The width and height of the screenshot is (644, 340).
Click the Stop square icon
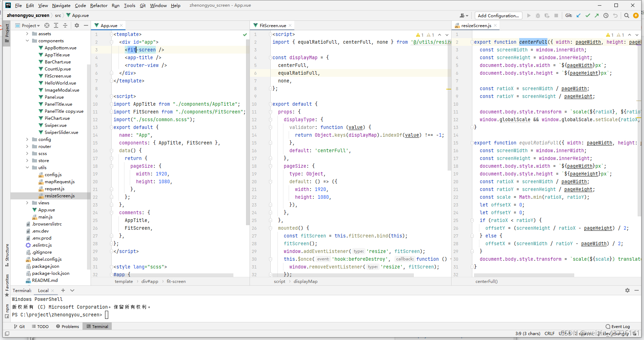tap(556, 16)
